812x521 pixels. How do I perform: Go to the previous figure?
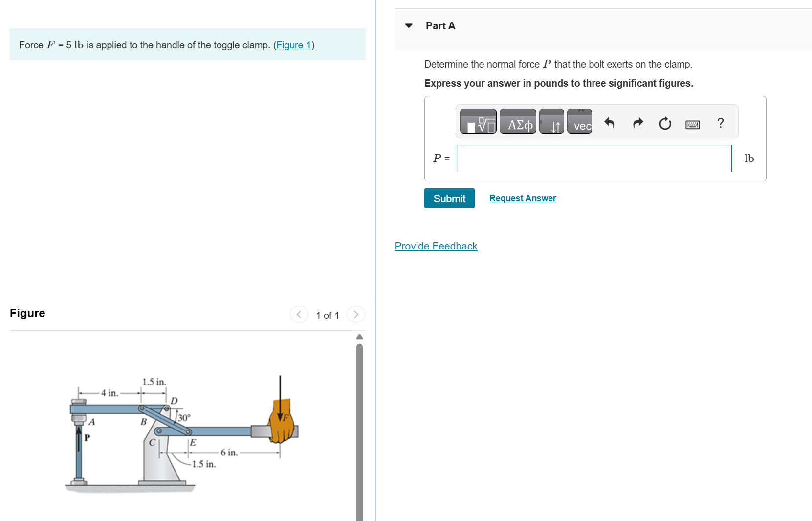pos(299,315)
